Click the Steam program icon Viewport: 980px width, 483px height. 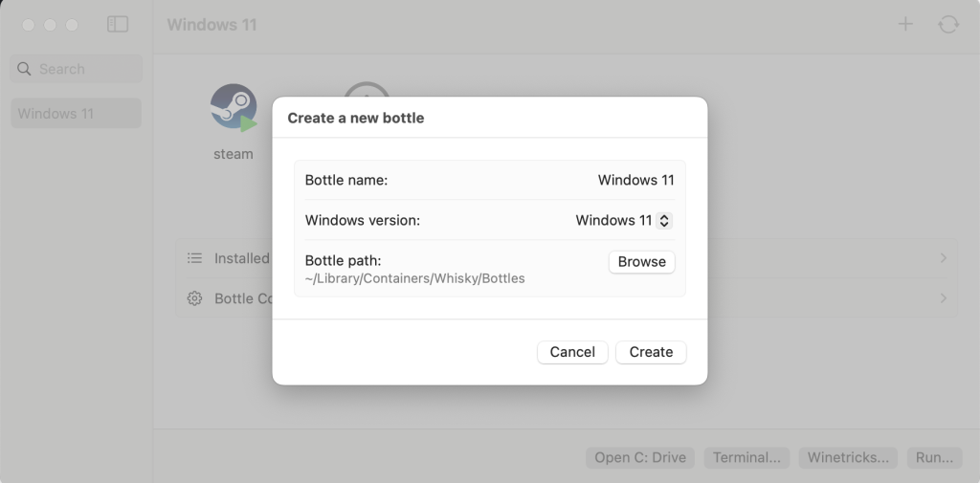[234, 107]
